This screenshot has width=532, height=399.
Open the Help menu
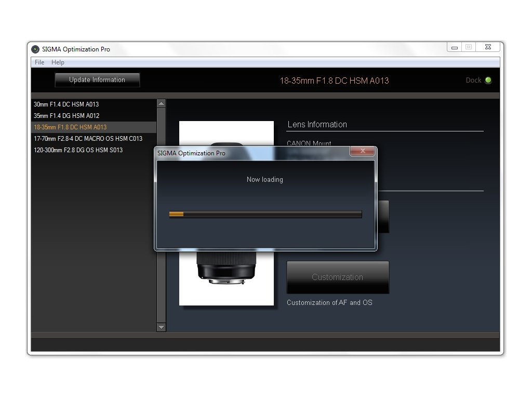click(x=58, y=62)
